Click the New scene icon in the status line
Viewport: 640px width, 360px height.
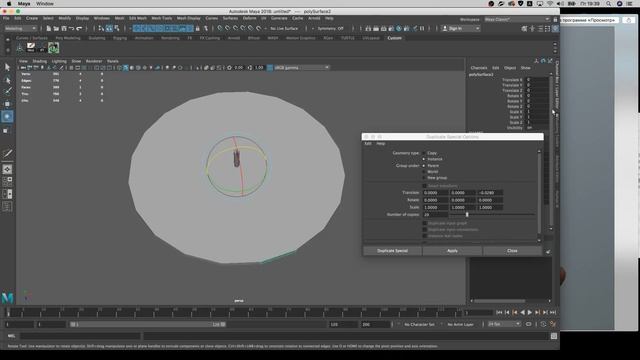[49, 29]
